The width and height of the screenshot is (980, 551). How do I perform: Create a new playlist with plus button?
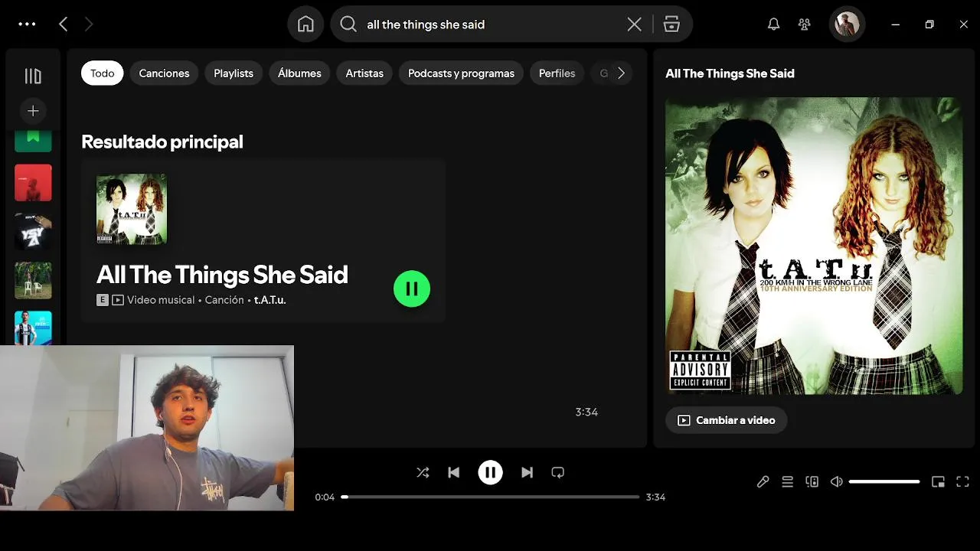pos(33,111)
